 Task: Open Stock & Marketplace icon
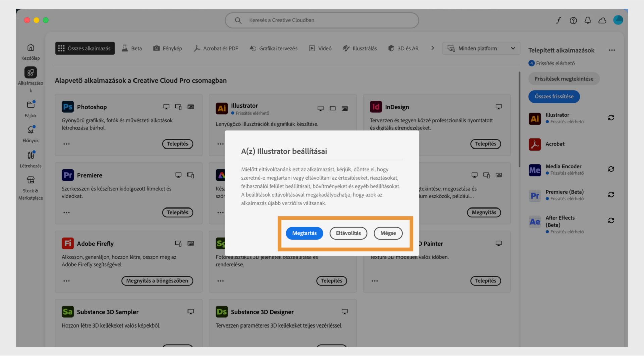[x=31, y=180]
